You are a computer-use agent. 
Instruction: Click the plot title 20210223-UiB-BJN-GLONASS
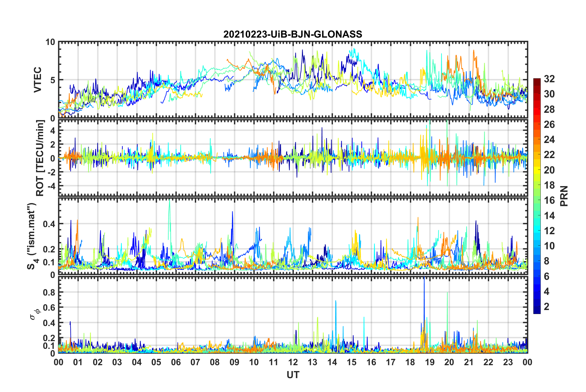(x=293, y=34)
